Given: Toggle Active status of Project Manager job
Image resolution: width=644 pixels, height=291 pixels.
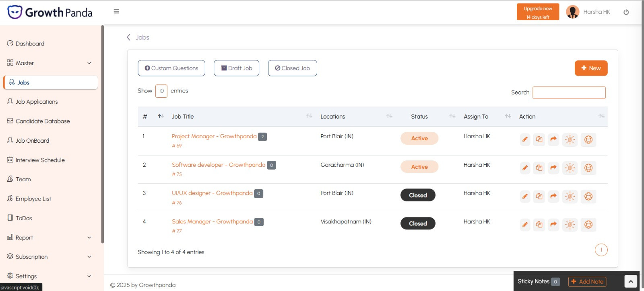Looking at the screenshot, I should (x=419, y=138).
